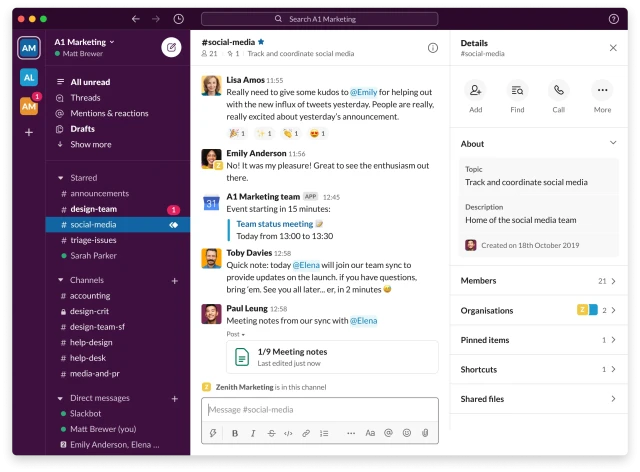This screenshot has height=472, width=640.
Task: Open the A1 Marketing workspace dropdown
Action: 84,42
